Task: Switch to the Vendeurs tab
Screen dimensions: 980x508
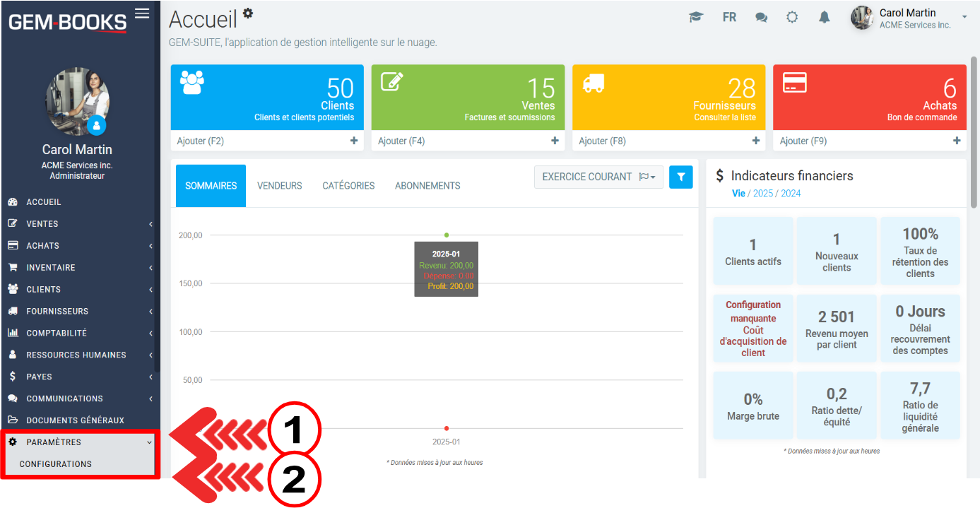Action: (x=279, y=186)
